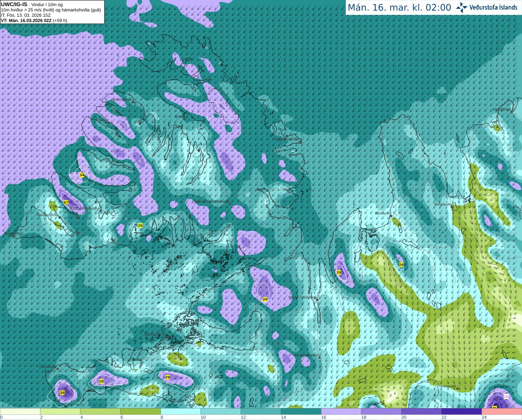Pick the pink above-24 legend swatch

502,411
